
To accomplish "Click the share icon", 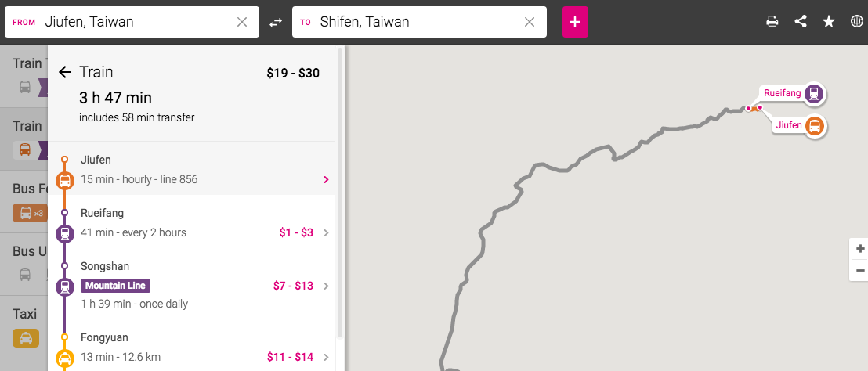I will point(800,22).
